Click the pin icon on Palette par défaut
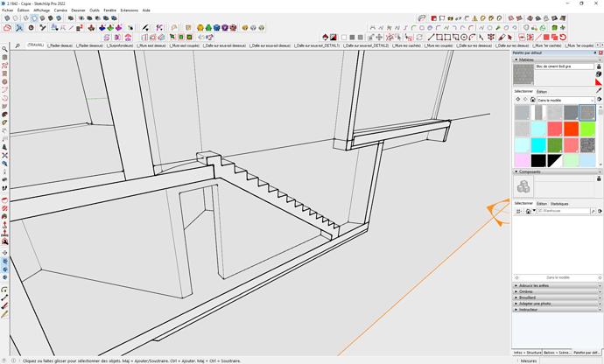604x364 pixels. 594,52
